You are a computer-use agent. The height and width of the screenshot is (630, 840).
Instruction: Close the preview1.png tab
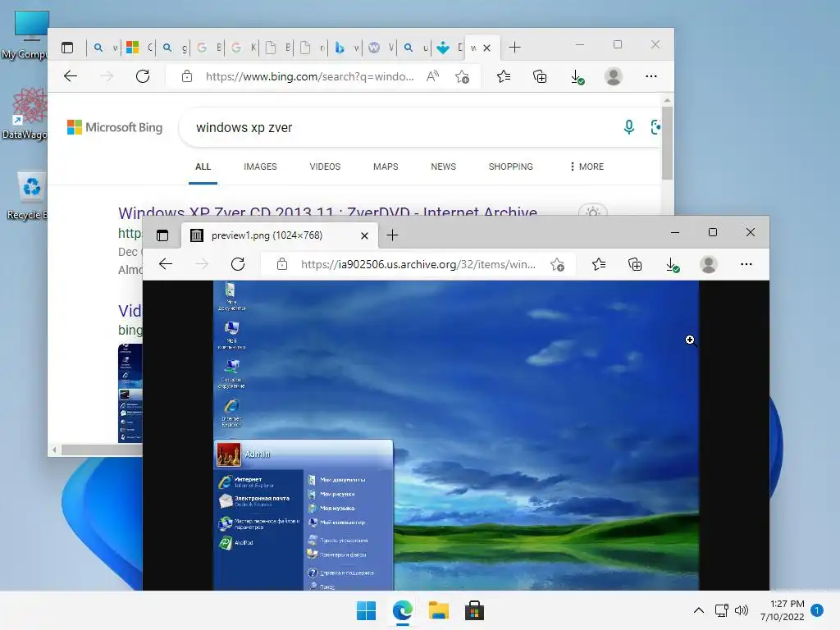364,235
